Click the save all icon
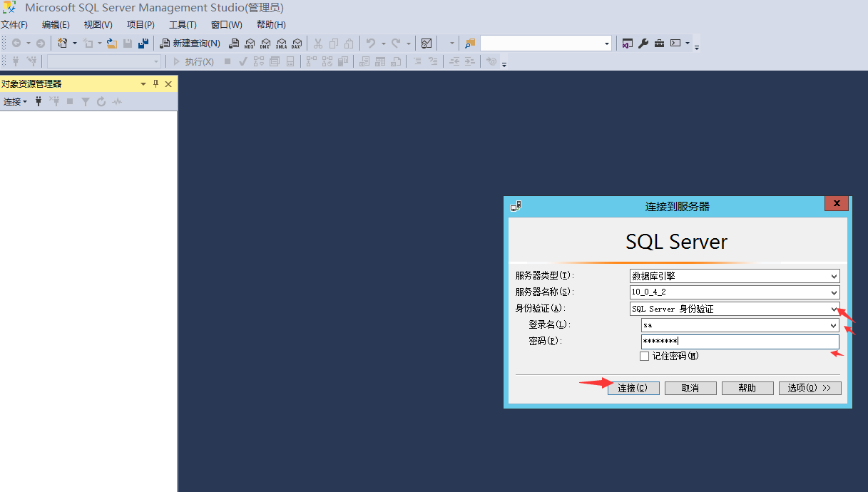The width and height of the screenshot is (868, 492). (143, 43)
